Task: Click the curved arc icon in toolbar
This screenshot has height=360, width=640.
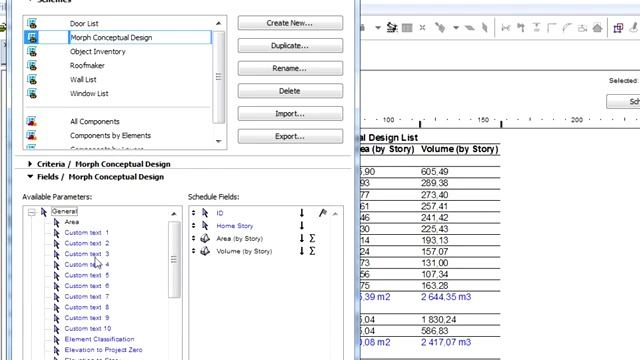Action: tap(567, 28)
